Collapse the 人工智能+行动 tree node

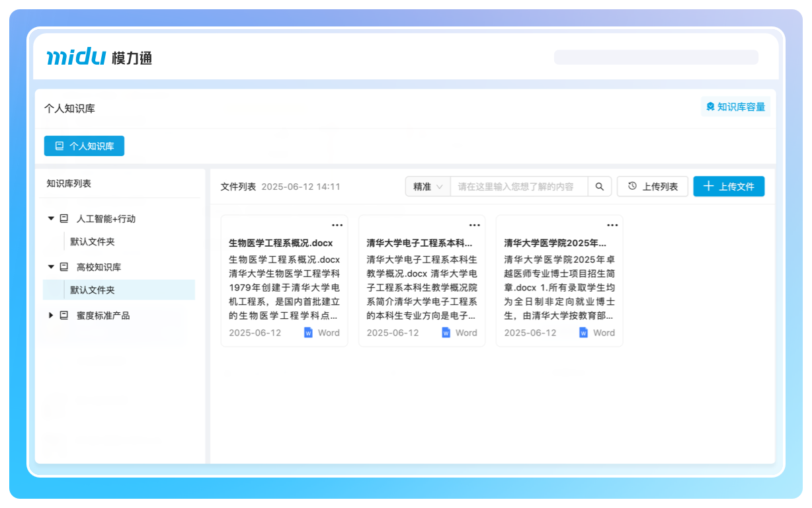click(51, 219)
